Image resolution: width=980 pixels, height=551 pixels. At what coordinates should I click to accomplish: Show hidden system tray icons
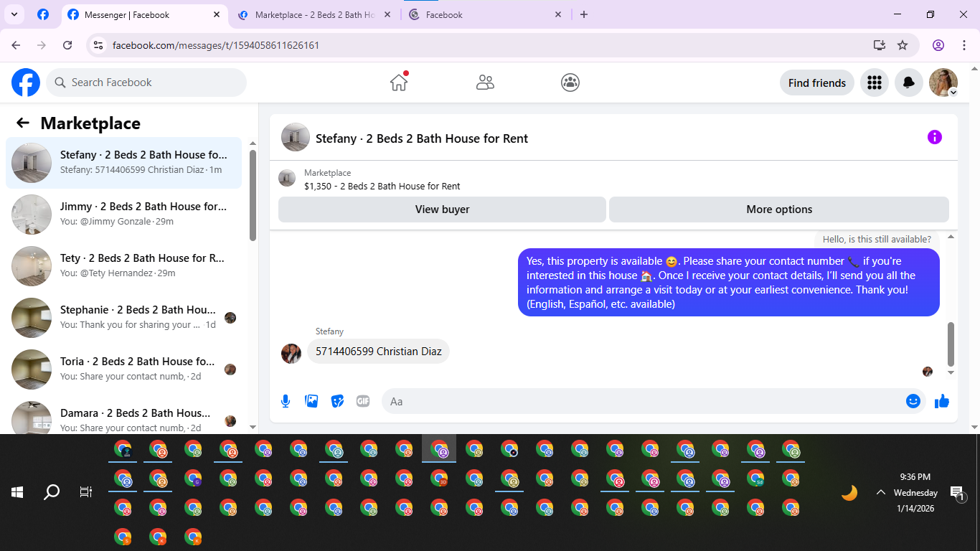tap(880, 492)
